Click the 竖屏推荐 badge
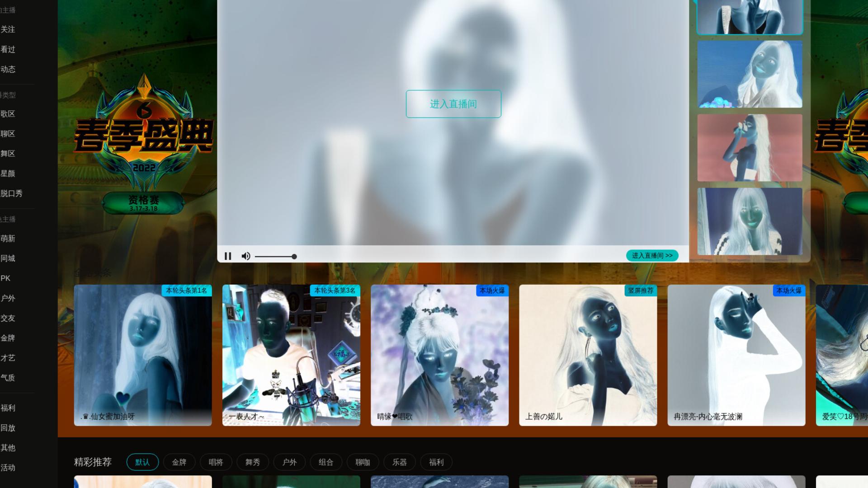 [x=641, y=291]
